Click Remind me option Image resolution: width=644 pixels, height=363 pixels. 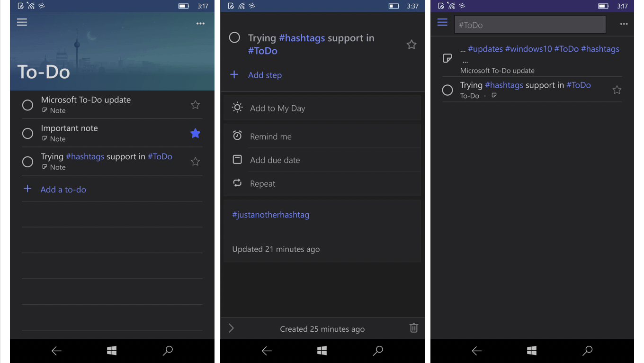tap(322, 136)
